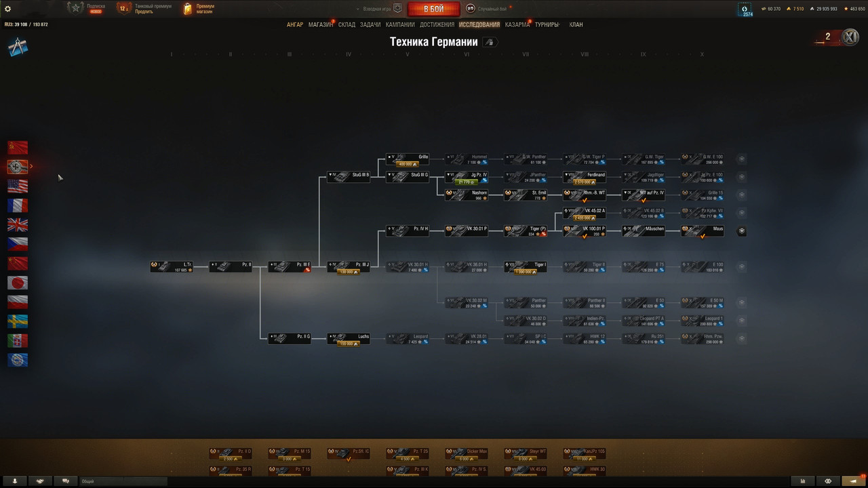Click the round icon beside E 50 M
The width and height of the screenshot is (868, 488).
click(742, 303)
